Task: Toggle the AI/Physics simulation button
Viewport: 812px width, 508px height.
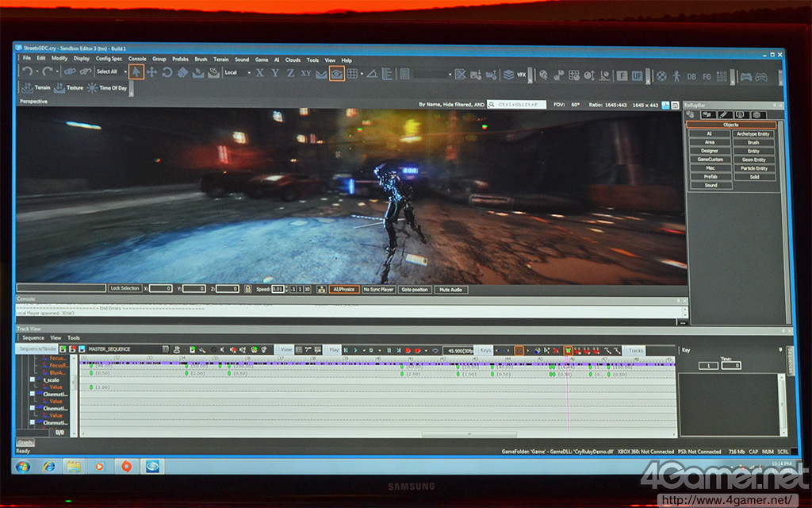Action: 343,290
